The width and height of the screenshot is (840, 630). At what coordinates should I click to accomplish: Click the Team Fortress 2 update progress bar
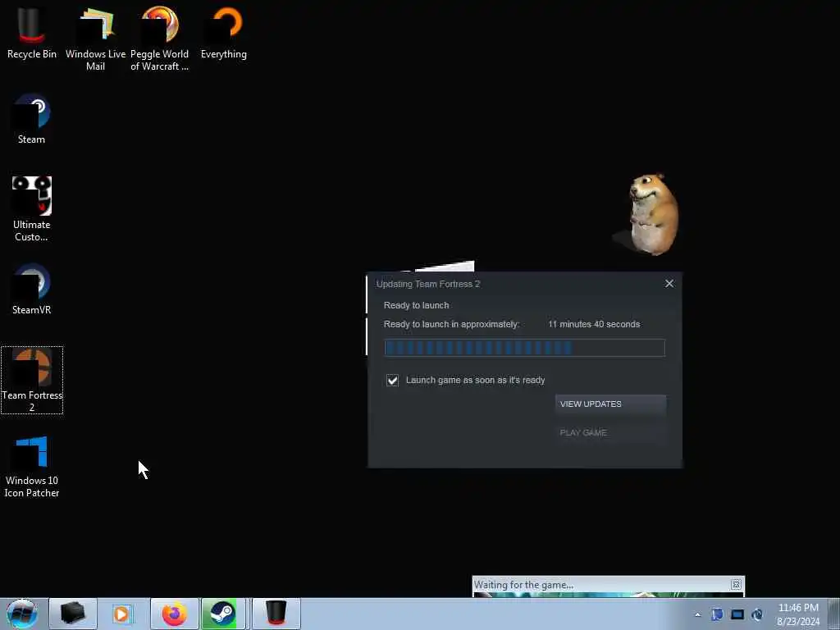pos(524,348)
